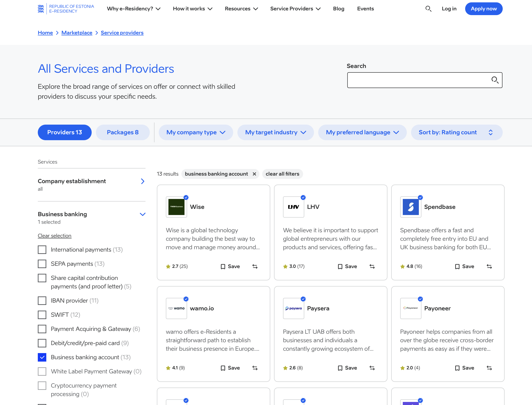Remove the business banking account filter chip

(x=254, y=174)
